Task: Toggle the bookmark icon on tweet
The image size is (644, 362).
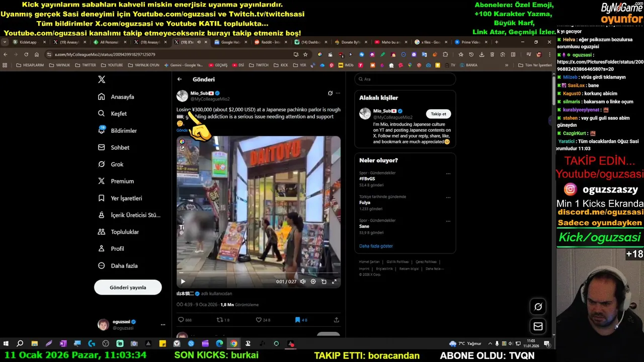Action: tap(297, 320)
